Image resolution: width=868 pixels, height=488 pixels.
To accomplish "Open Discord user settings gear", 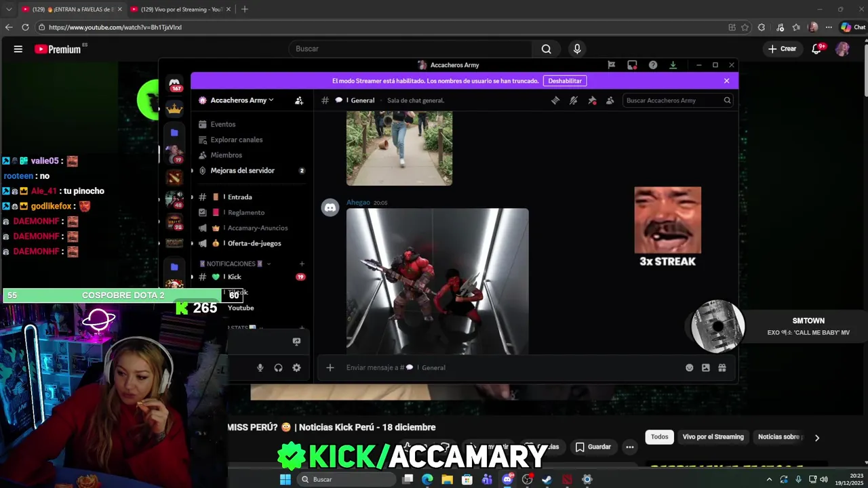I will coord(296,367).
